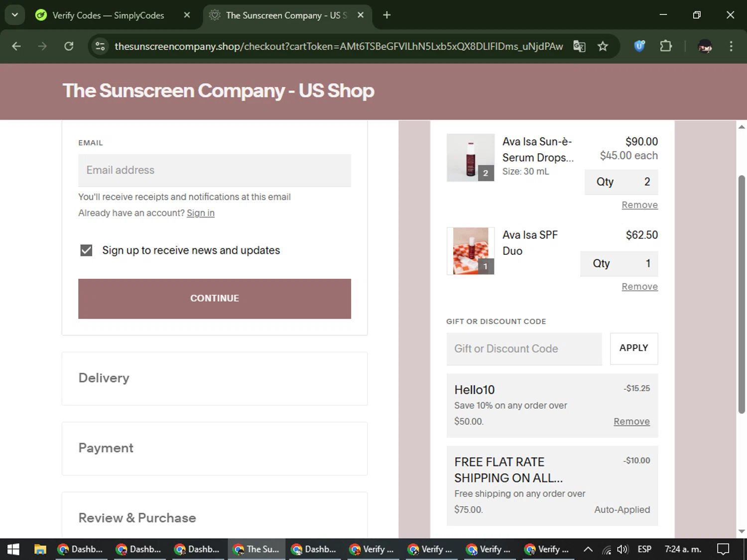
Task: Expand the Review & Purchase section
Action: (x=215, y=516)
